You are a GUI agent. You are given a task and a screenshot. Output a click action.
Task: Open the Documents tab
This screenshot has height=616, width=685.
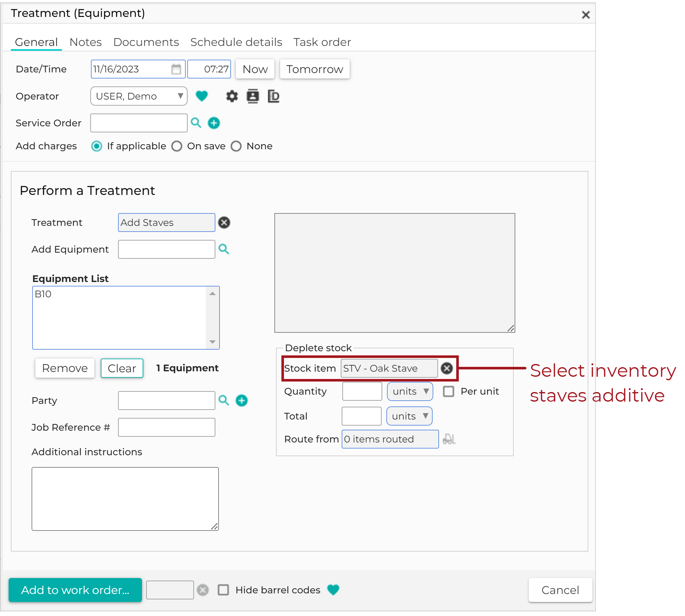click(x=146, y=42)
